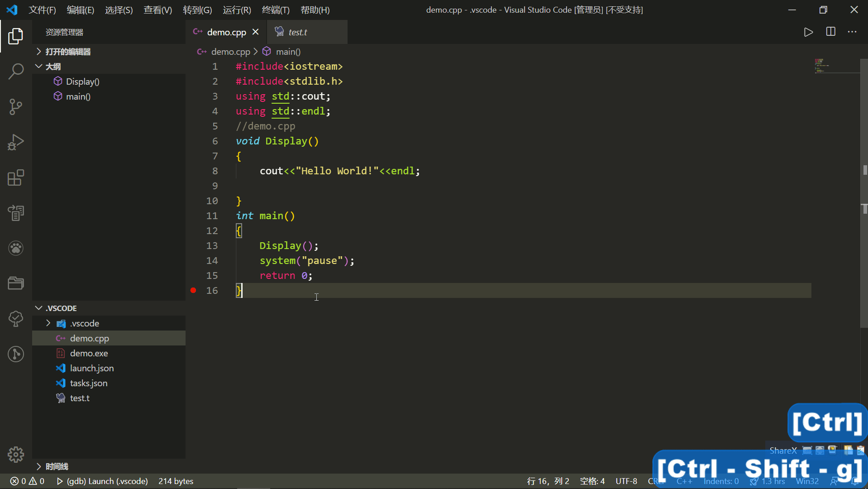Image resolution: width=868 pixels, height=489 pixels.
Task: Open the Run menu
Action: pyautogui.click(x=237, y=10)
